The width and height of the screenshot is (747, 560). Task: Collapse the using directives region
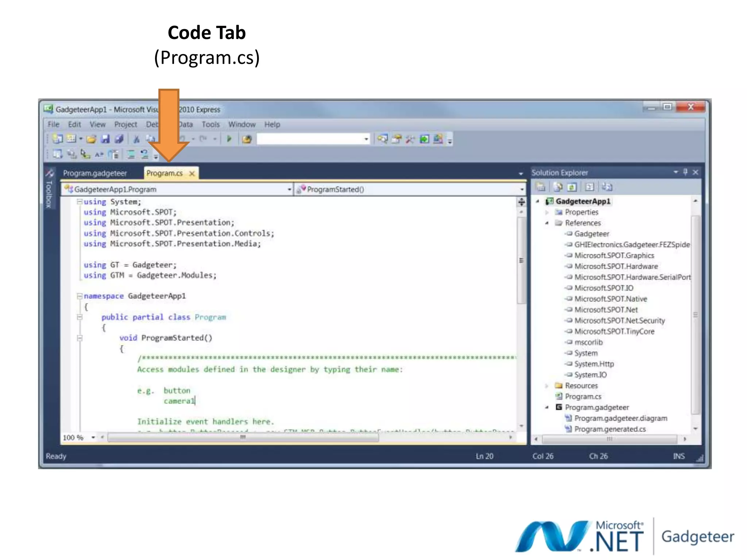click(79, 201)
